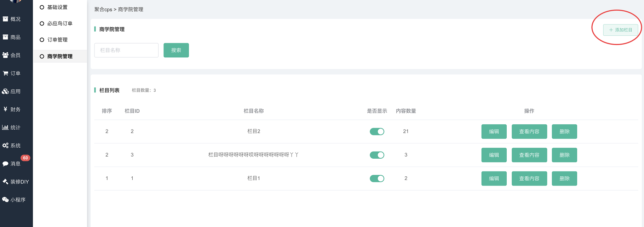This screenshot has width=644, height=227.
Task: Click the 小程序 WeChat icon
Action: pos(5,200)
